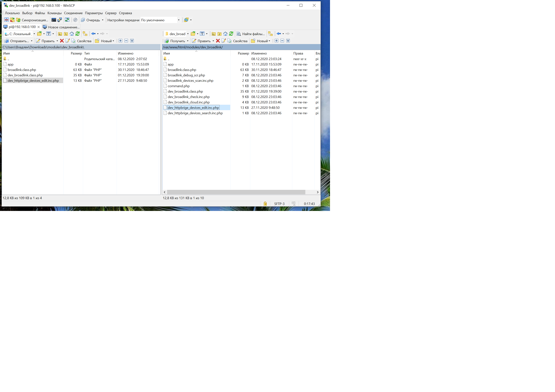Click local Select Files plus icon
This screenshot has width=555, height=392.
[x=120, y=41]
